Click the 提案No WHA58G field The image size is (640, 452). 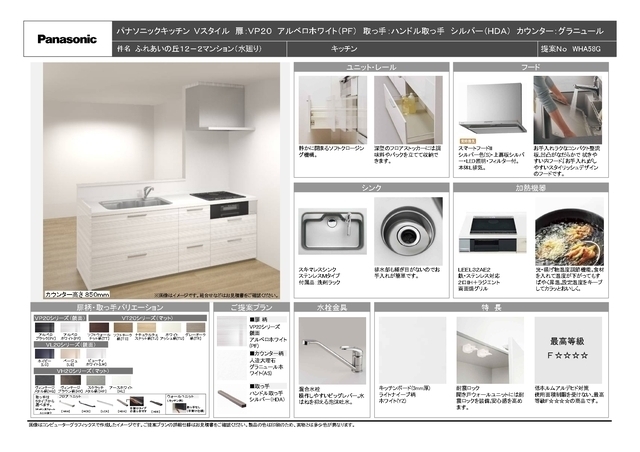pyautogui.click(x=571, y=49)
